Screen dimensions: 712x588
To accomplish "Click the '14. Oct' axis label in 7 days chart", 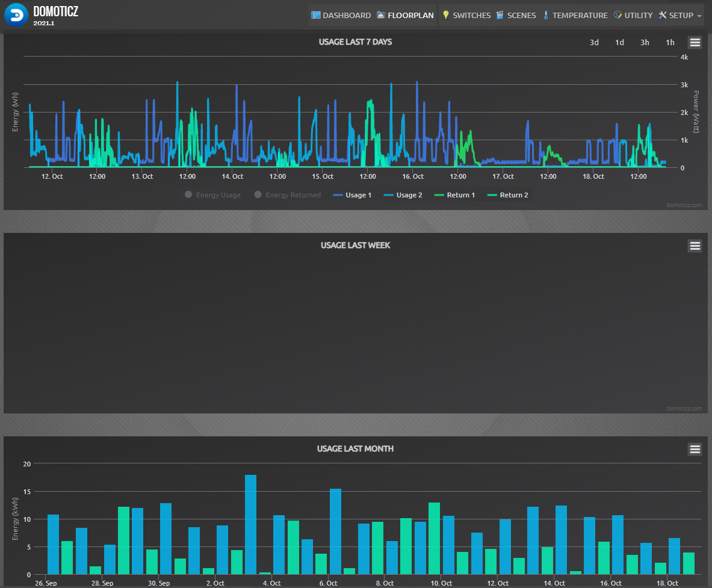I will click(x=232, y=176).
